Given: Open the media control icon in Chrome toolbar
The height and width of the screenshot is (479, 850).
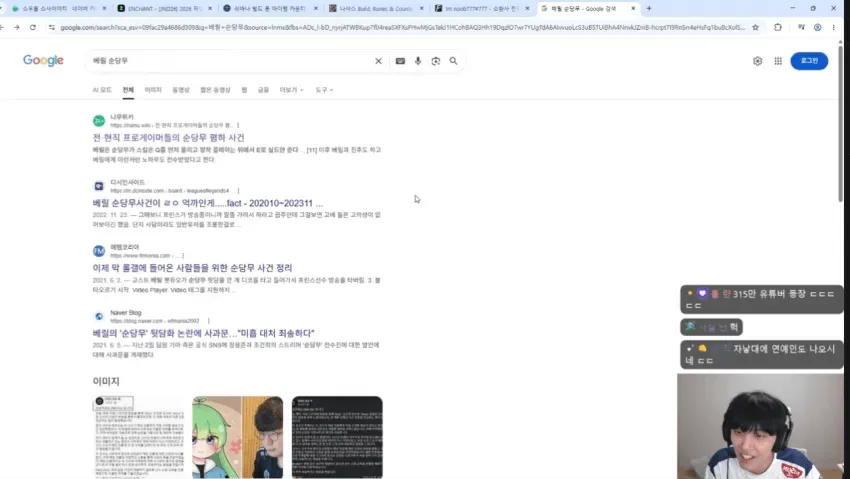Looking at the screenshot, I should (x=801, y=27).
